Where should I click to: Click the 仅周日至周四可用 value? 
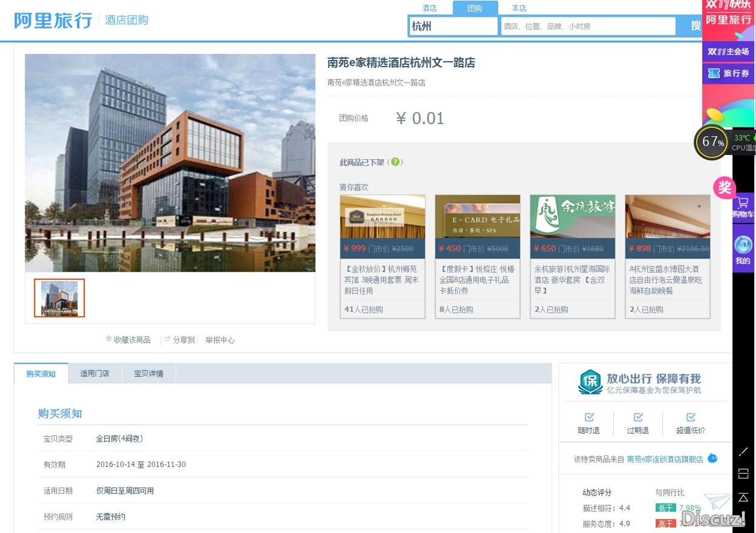tap(125, 491)
